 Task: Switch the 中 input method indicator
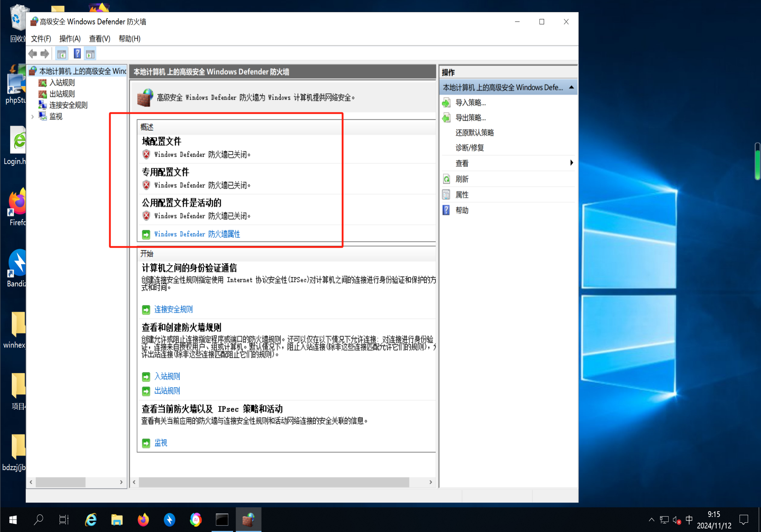click(689, 520)
